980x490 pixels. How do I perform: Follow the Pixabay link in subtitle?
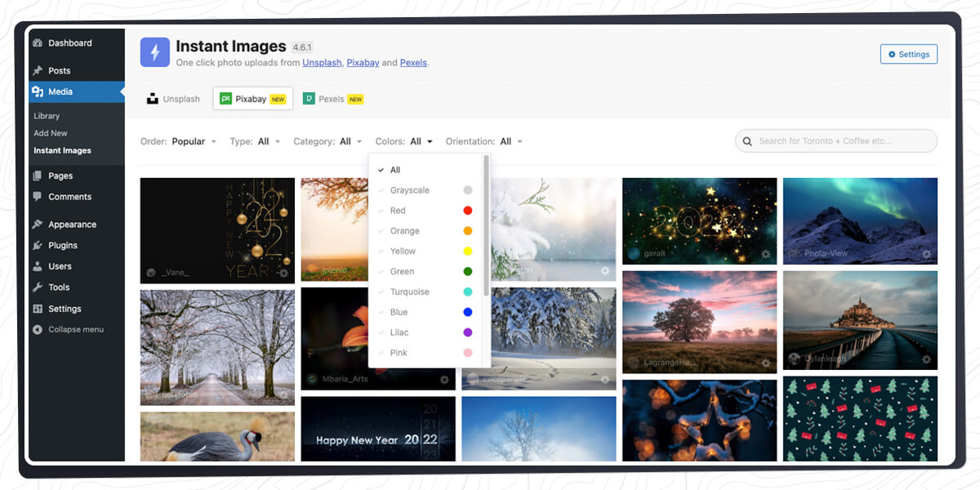[363, 63]
